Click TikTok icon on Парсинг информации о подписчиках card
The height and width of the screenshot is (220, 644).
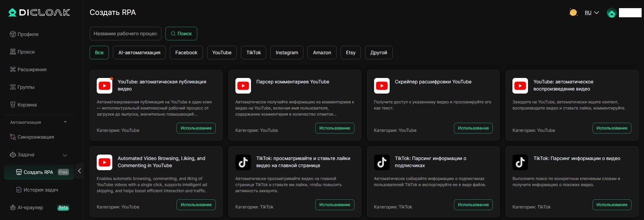click(382, 162)
